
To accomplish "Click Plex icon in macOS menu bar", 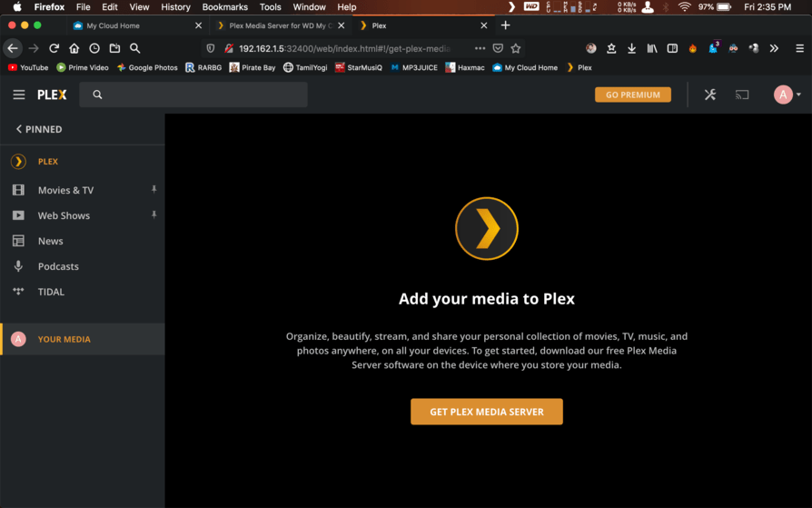I will [511, 6].
